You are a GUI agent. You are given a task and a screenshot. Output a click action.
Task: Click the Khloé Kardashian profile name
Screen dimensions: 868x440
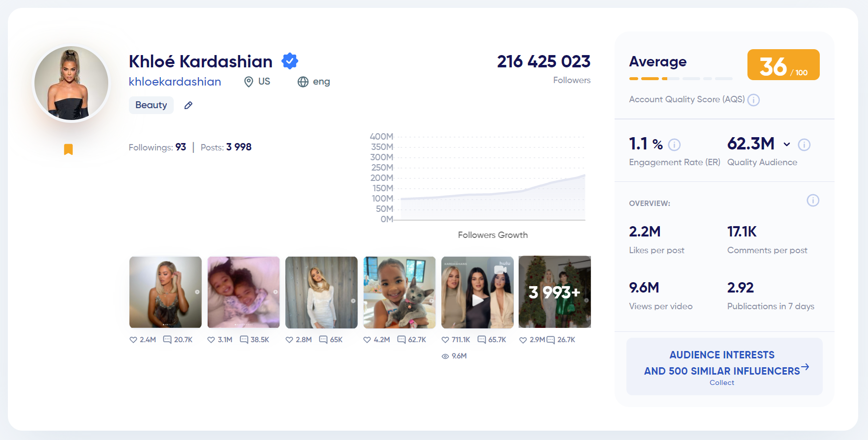200,61
